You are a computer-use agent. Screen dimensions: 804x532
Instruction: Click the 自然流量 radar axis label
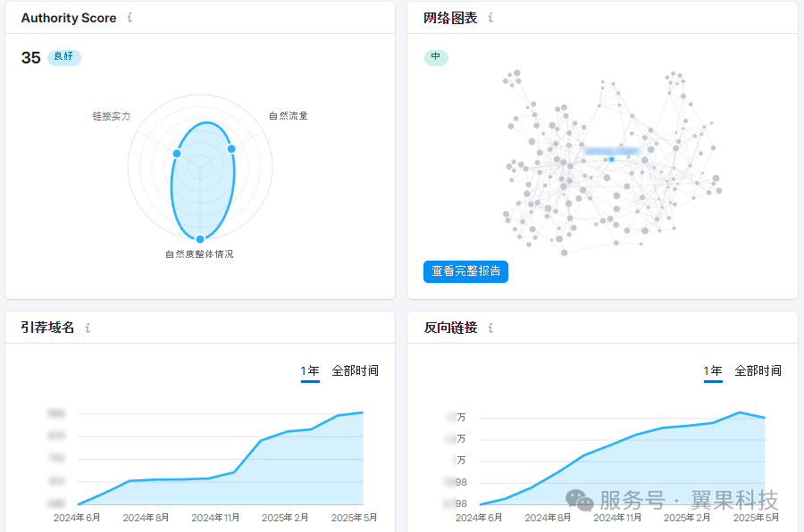click(288, 116)
